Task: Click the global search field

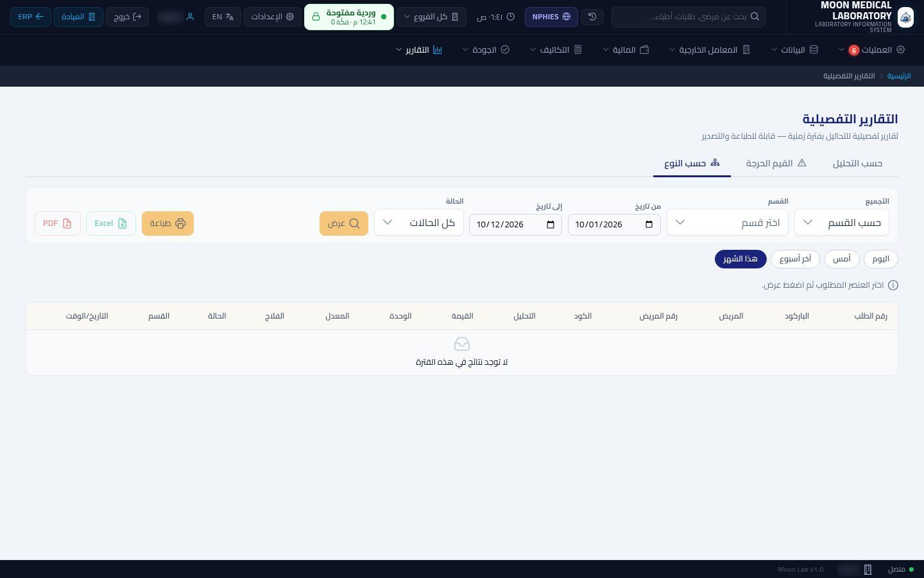Action: 689,17
